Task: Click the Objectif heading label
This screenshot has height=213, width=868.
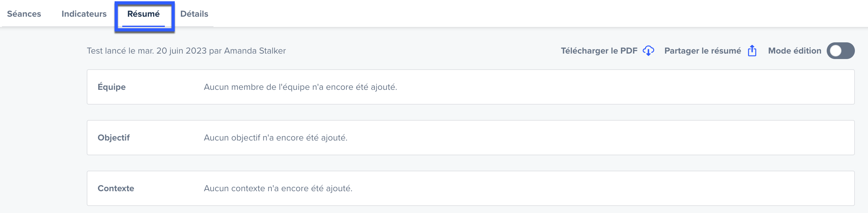Action: pyautogui.click(x=114, y=138)
